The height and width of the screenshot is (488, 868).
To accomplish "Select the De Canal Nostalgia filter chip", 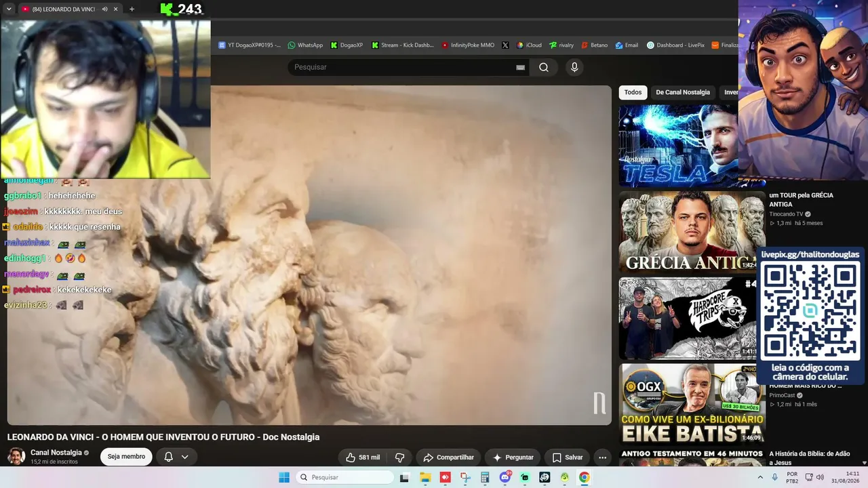I will 683,92.
